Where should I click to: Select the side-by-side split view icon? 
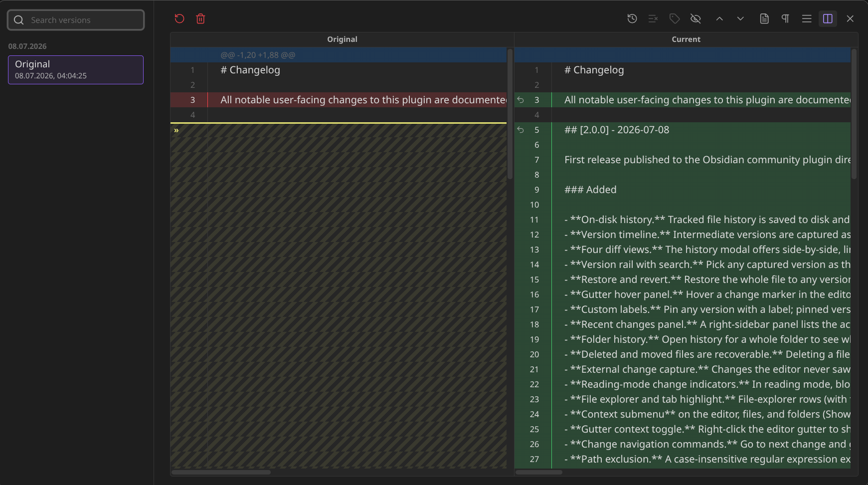pyautogui.click(x=828, y=19)
